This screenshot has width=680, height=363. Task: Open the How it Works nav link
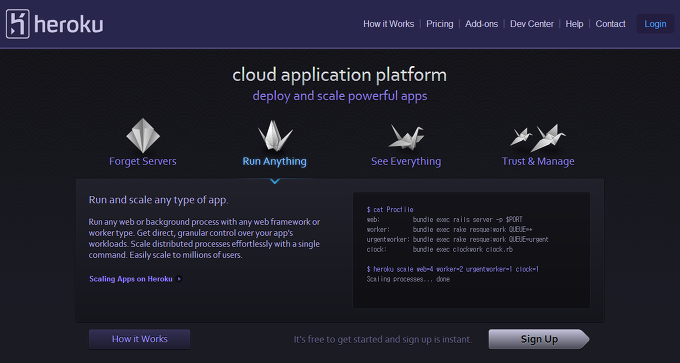pyautogui.click(x=389, y=24)
